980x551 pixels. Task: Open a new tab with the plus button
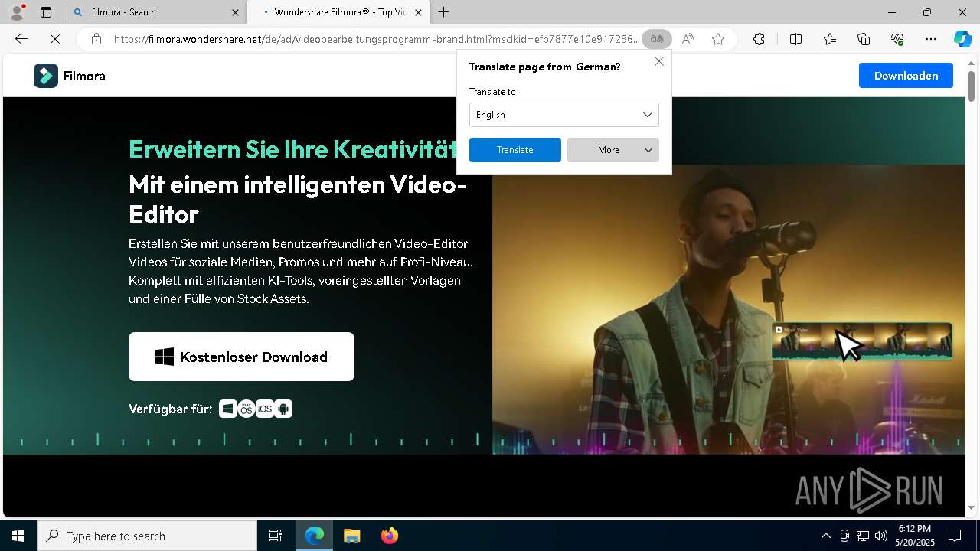click(443, 12)
